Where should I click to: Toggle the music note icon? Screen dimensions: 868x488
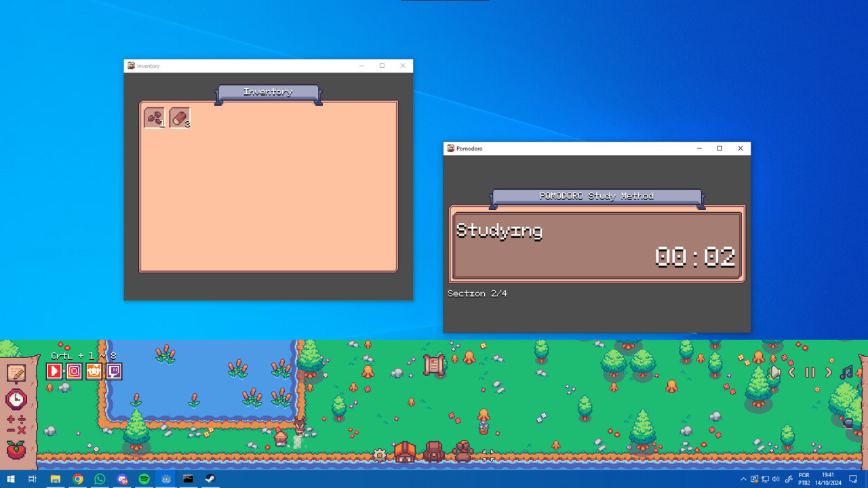[x=846, y=372]
